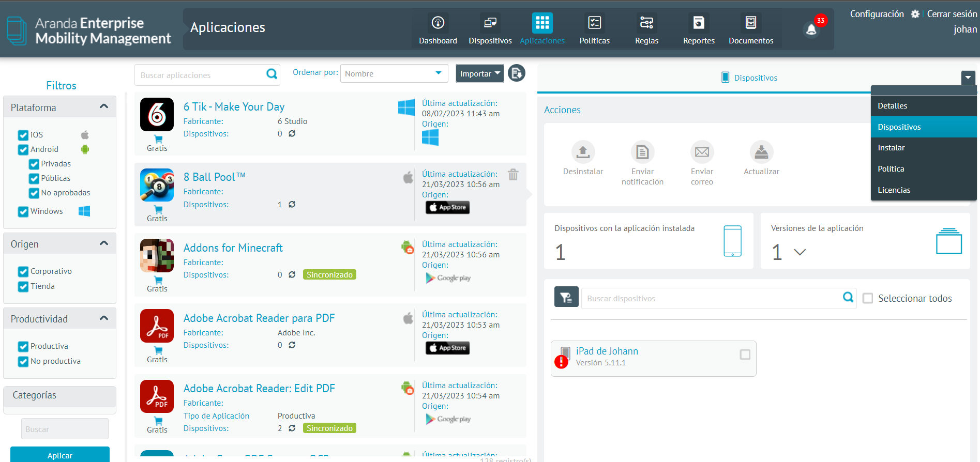Screen dimensions: 980x462
Task: Uncheck the Android platform filter
Action: (x=23, y=149)
